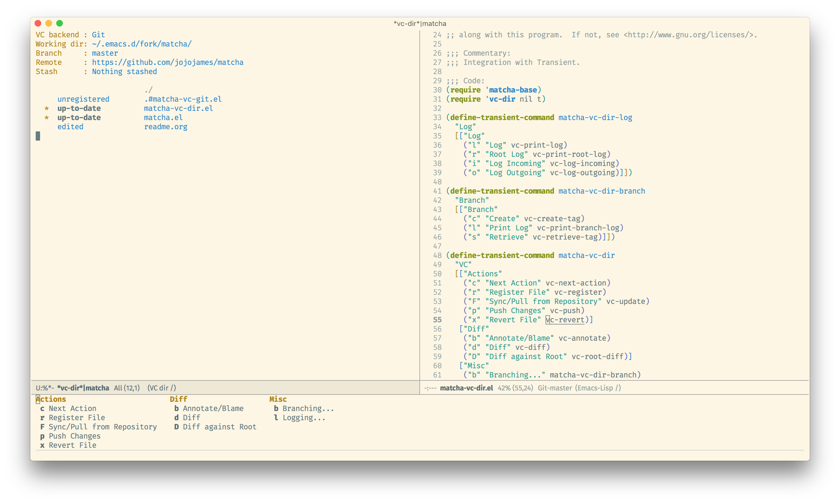
Task: Click the working dir path ~/.emacs.d/fork/matcha/
Action: click(x=142, y=44)
